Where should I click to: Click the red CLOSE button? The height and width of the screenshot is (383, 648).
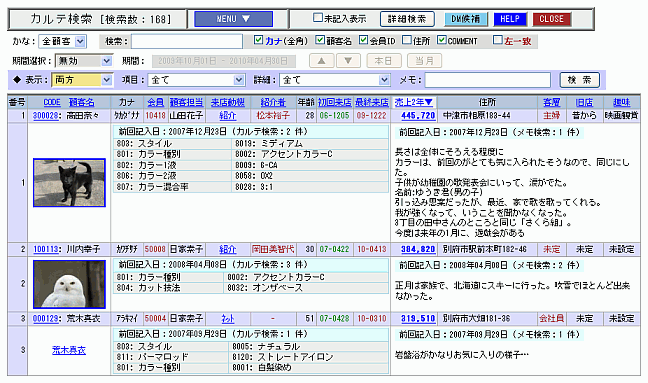(x=552, y=19)
